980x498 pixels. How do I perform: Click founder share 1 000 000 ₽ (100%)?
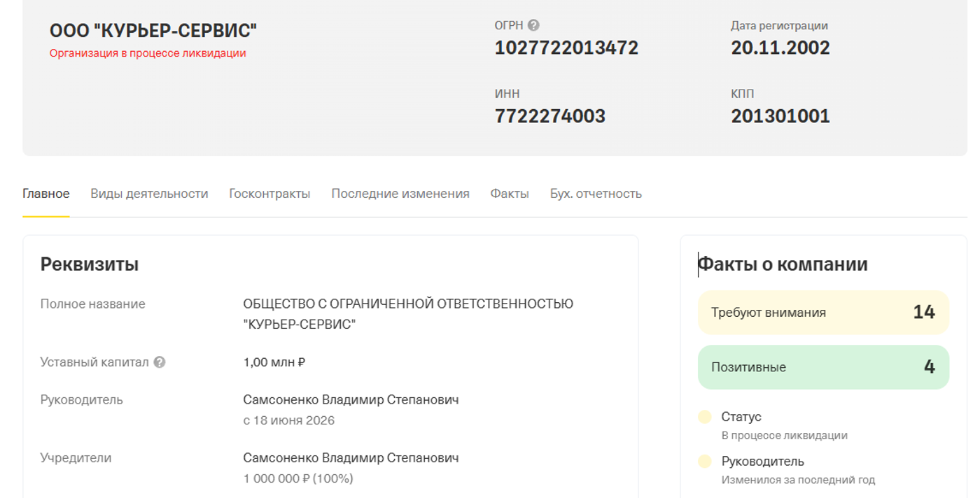[x=298, y=478]
